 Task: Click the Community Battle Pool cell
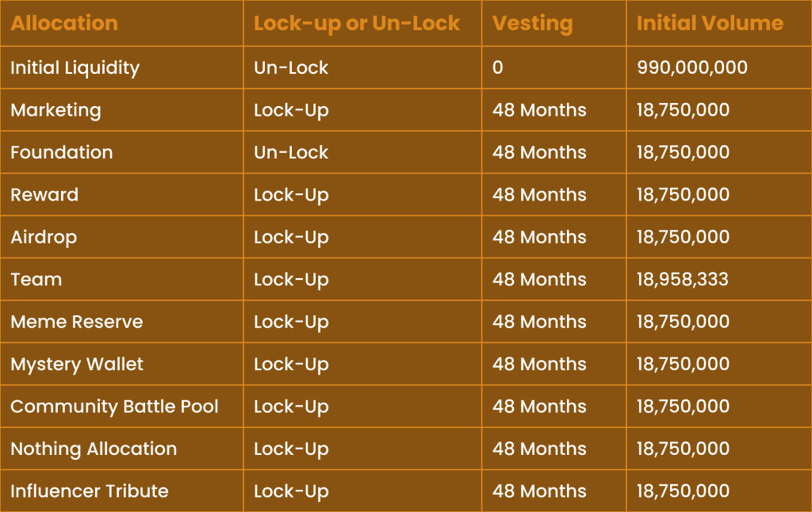[114, 407]
